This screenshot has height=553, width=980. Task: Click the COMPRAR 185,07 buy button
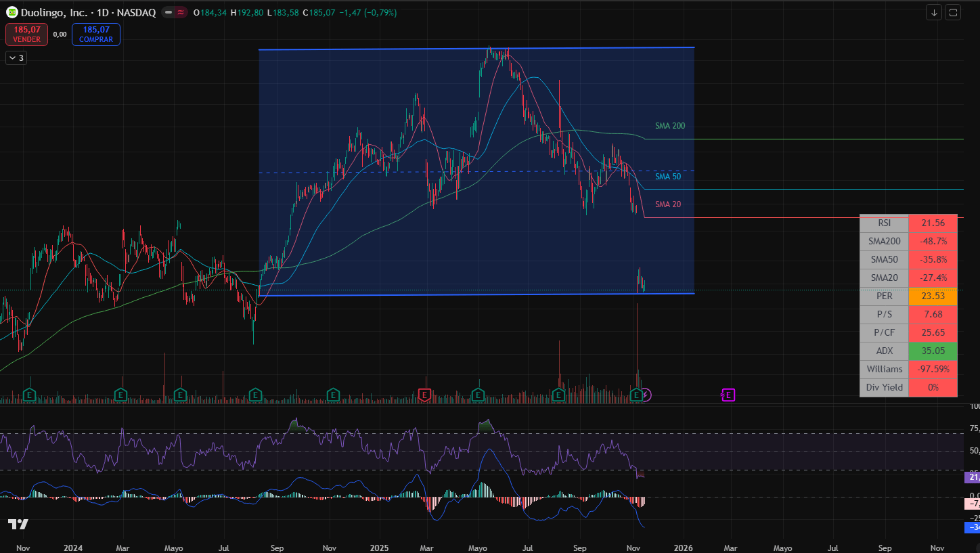[x=95, y=34]
